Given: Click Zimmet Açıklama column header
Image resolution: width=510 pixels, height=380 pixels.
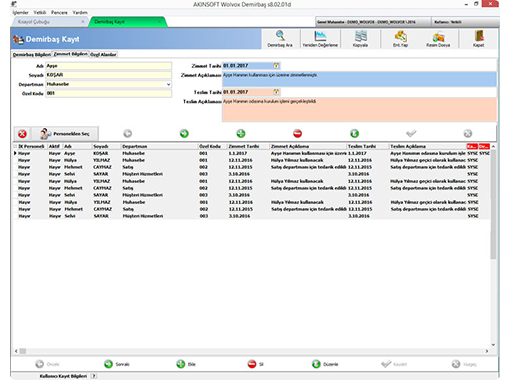Looking at the screenshot, I should 308,146.
